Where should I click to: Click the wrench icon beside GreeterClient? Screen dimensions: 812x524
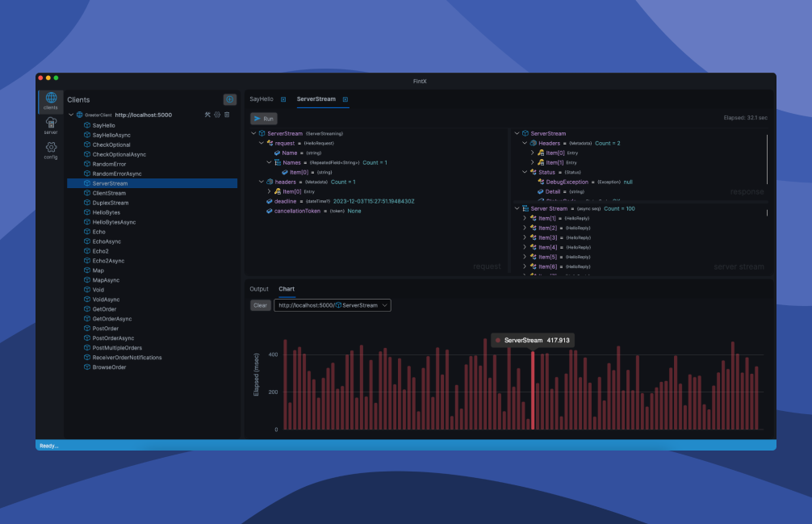[207, 114]
